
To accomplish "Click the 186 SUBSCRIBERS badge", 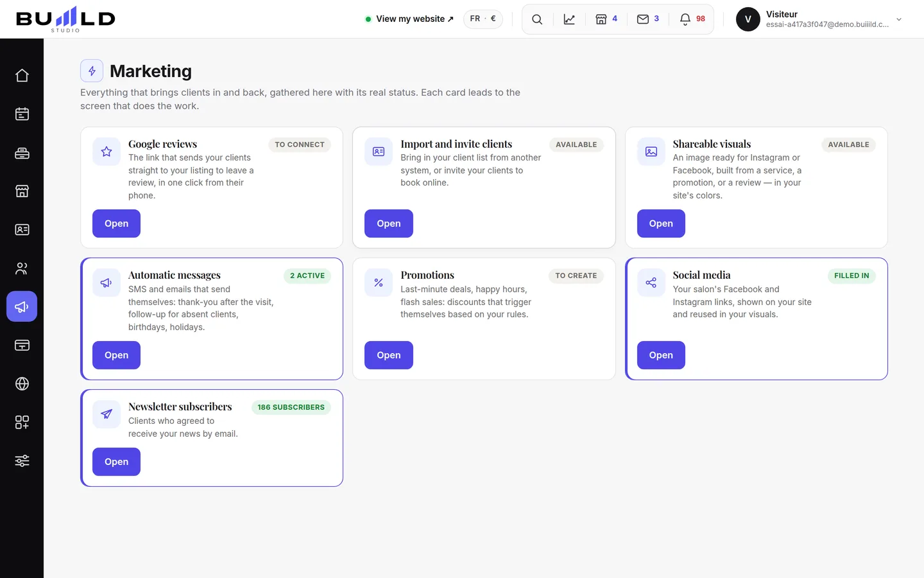I will (x=291, y=407).
